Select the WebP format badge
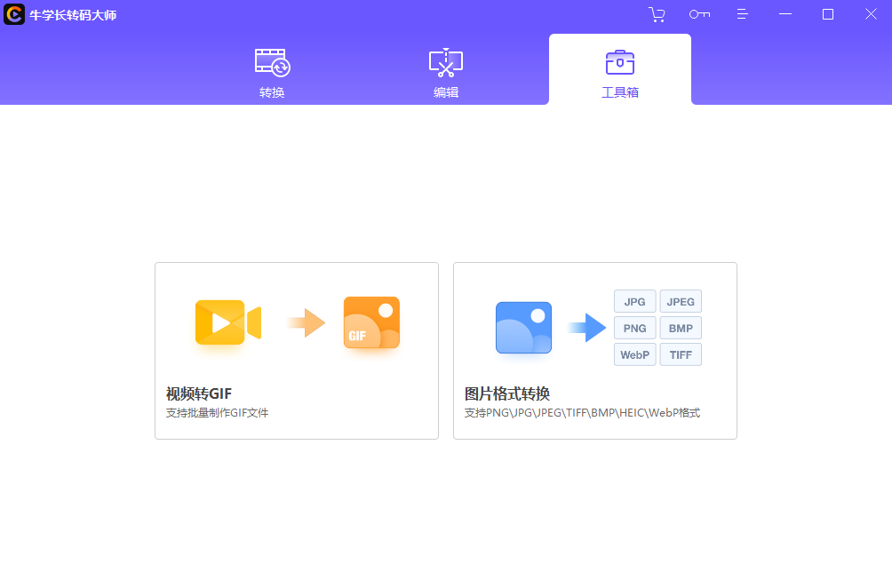The height and width of the screenshot is (588, 892). point(634,354)
